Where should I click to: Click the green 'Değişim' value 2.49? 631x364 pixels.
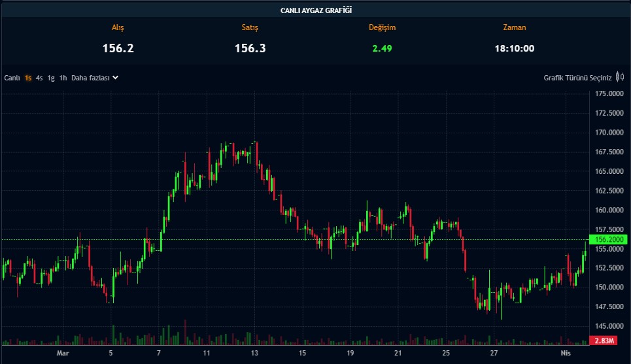point(382,48)
